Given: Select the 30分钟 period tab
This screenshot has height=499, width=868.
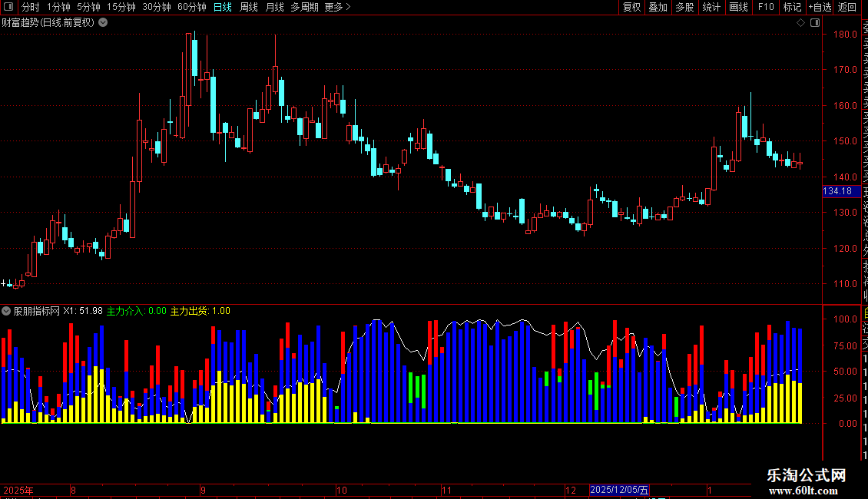Looking at the screenshot, I should pos(157,7).
